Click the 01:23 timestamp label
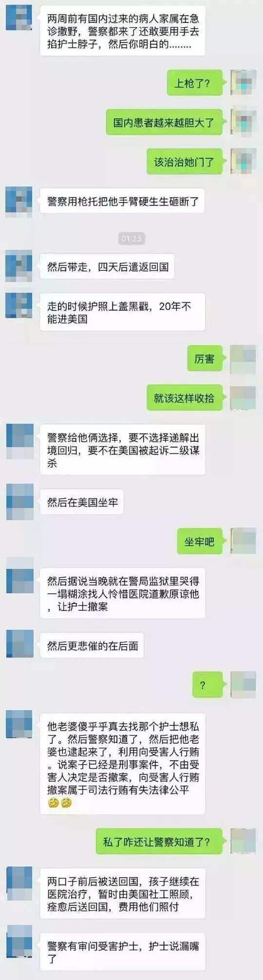The width and height of the screenshot is (263, 980). tap(131, 238)
